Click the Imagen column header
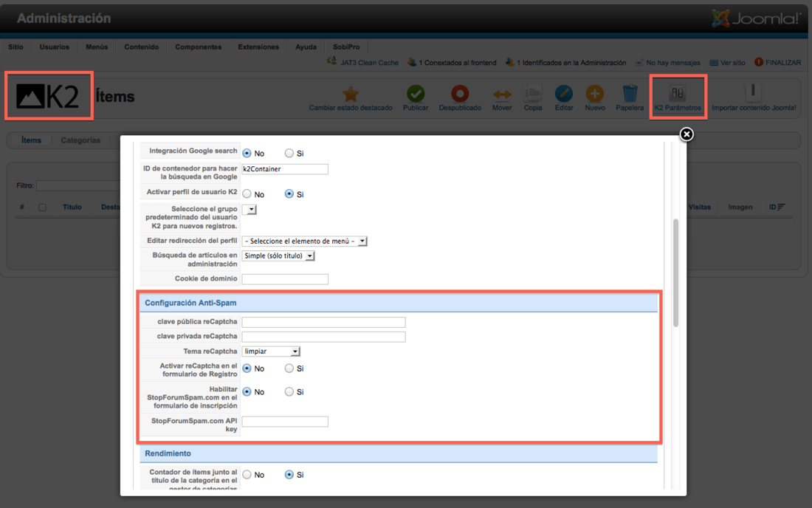The height and width of the screenshot is (508, 812). tap(740, 207)
